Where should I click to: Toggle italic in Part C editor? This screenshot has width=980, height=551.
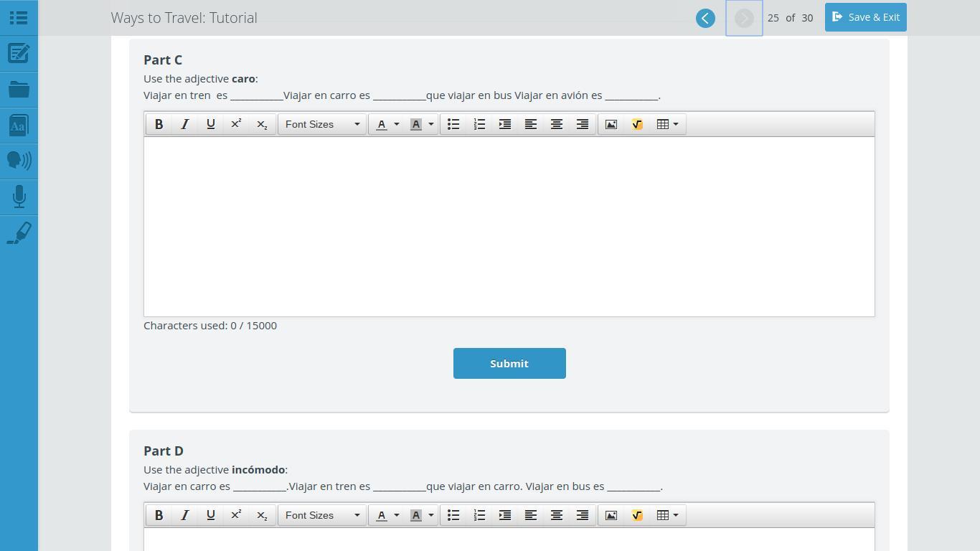185,124
